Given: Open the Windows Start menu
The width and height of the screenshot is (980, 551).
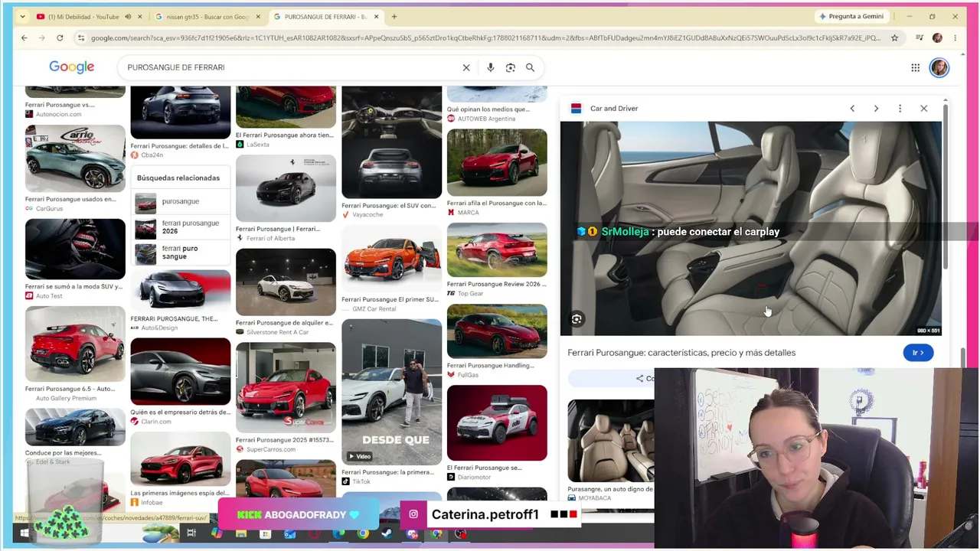Looking at the screenshot, I should 24,533.
